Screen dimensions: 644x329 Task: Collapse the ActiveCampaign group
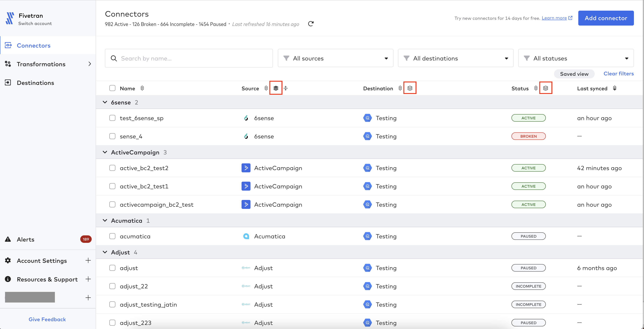point(105,152)
